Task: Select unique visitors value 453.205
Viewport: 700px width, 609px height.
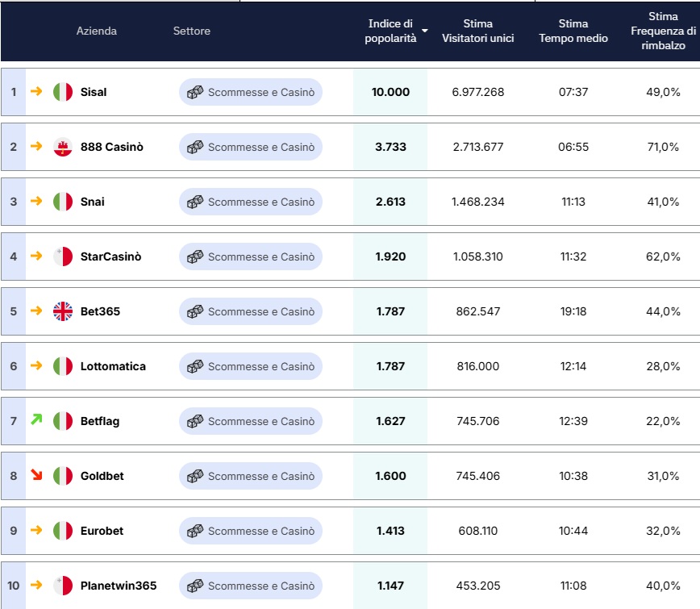Action: point(477,586)
